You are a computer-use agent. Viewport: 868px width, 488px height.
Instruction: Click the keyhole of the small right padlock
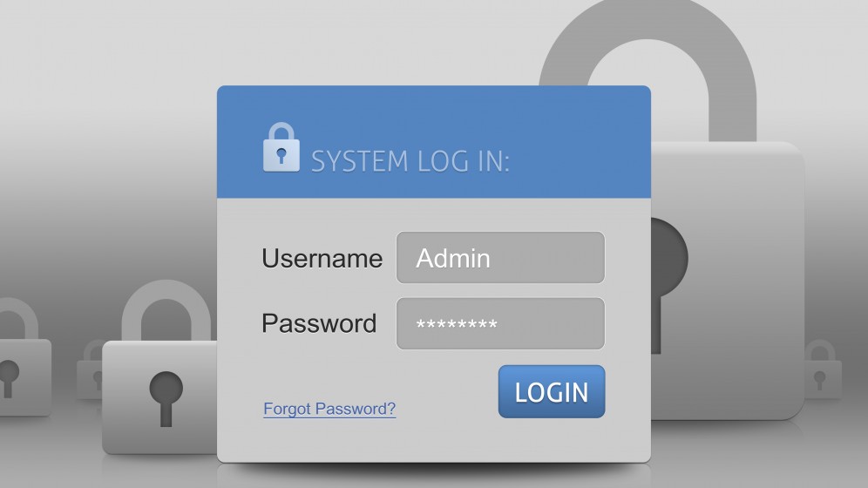[820, 380]
